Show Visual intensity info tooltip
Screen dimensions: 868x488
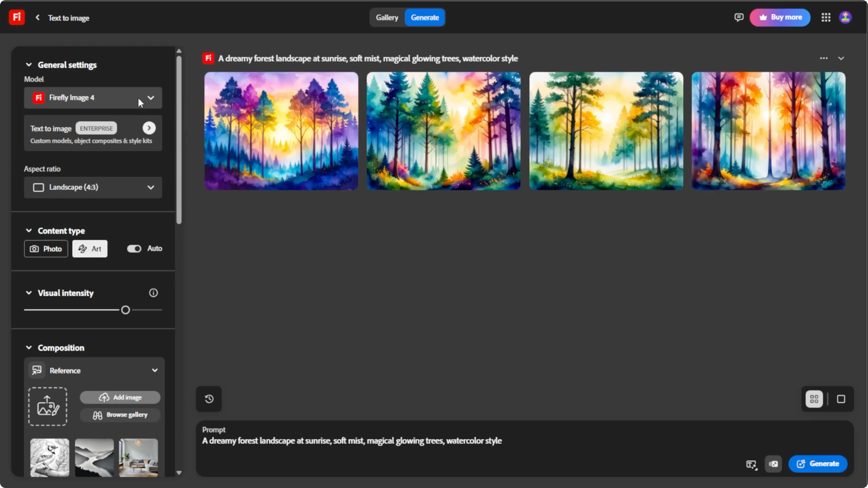pyautogui.click(x=153, y=293)
